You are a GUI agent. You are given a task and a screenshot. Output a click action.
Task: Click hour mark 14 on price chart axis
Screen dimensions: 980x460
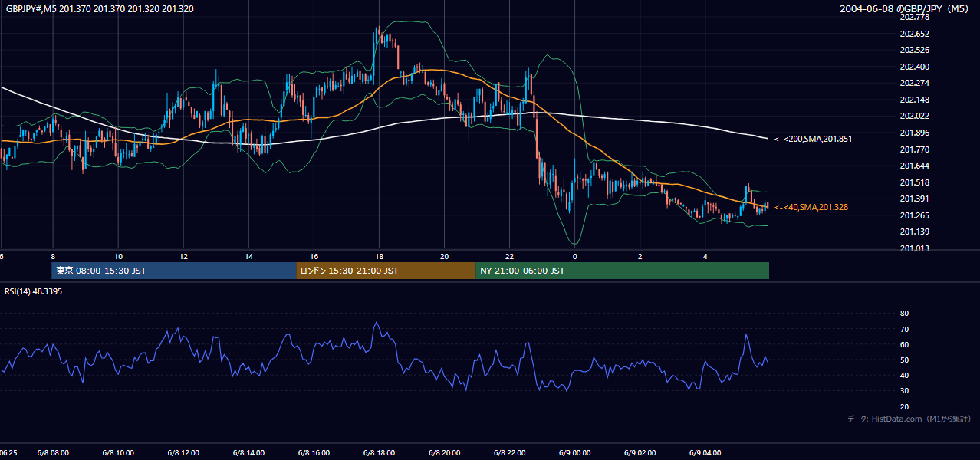click(248, 256)
